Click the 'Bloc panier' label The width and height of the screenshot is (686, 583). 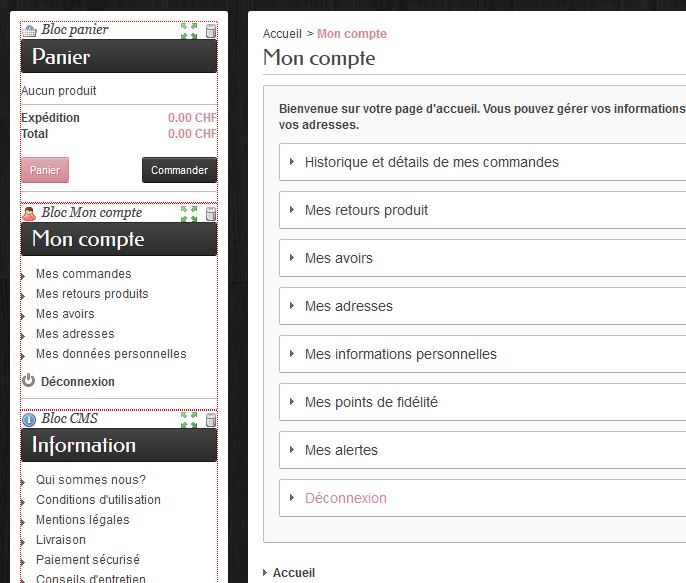click(x=75, y=30)
